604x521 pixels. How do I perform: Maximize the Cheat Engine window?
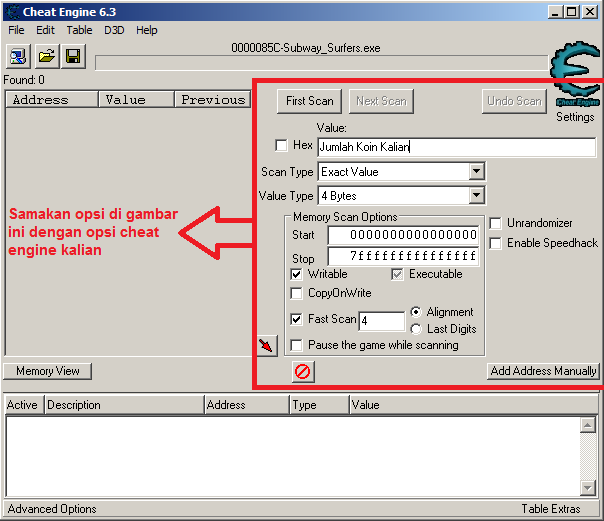pos(572,12)
